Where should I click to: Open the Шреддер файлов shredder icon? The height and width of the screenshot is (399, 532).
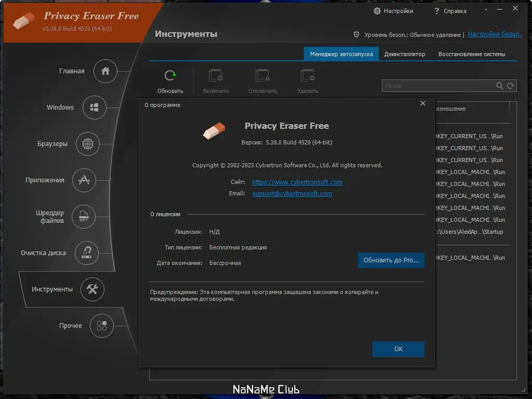tap(84, 217)
